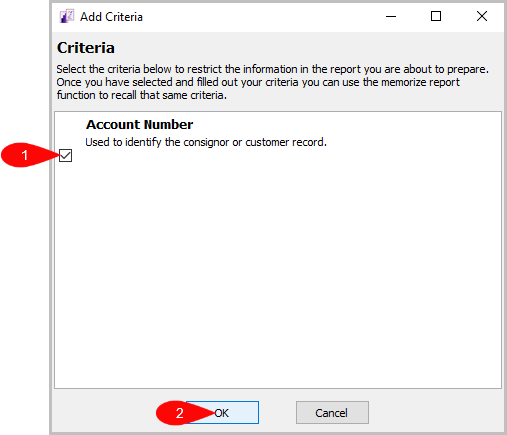
Task: Click the Criteria section heading
Action: pos(86,48)
